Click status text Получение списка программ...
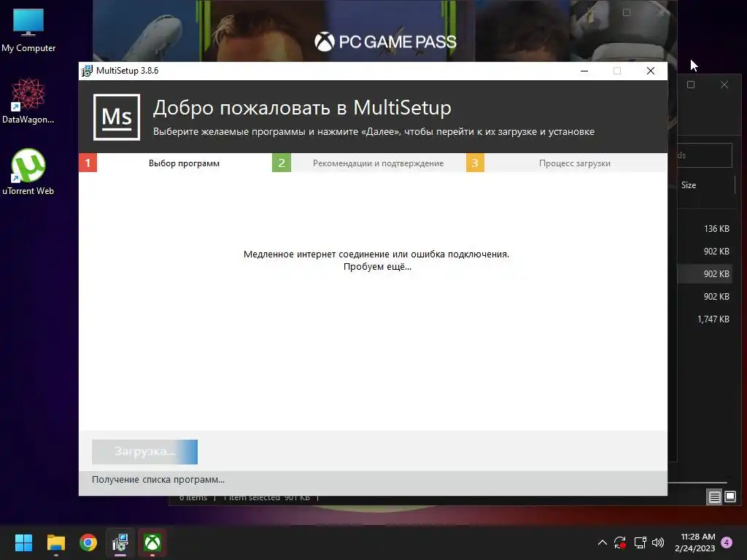Viewport: 747px width, 560px height. [x=158, y=480]
